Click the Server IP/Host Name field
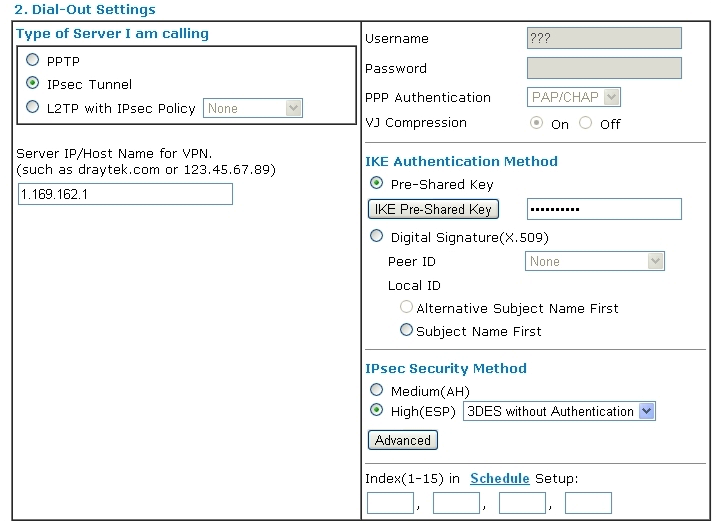Viewport: 726px width, 523px height. [x=125, y=194]
